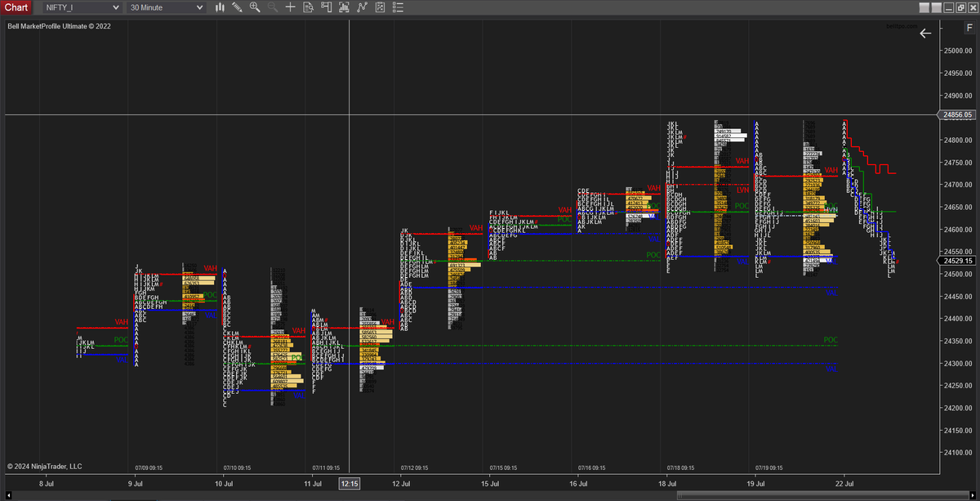Click the F button on price axis

(x=969, y=27)
